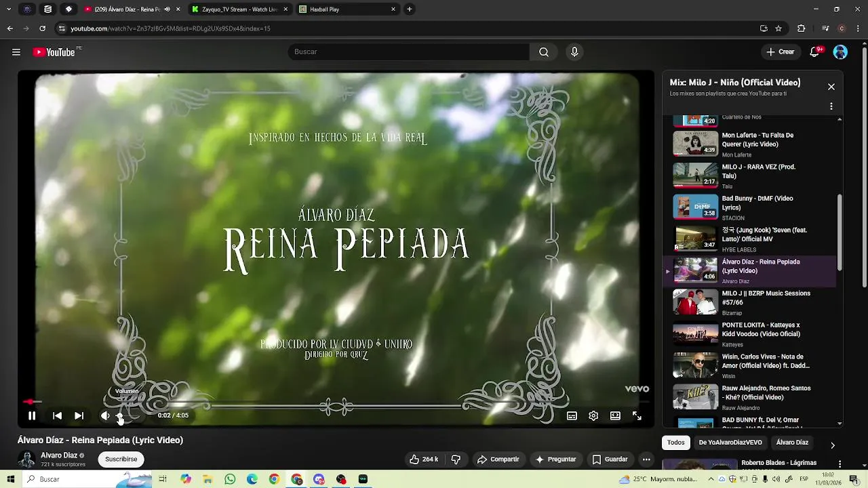Select the Álvaro Díaz filter chip
Screen dimensions: 868x488
point(792,443)
